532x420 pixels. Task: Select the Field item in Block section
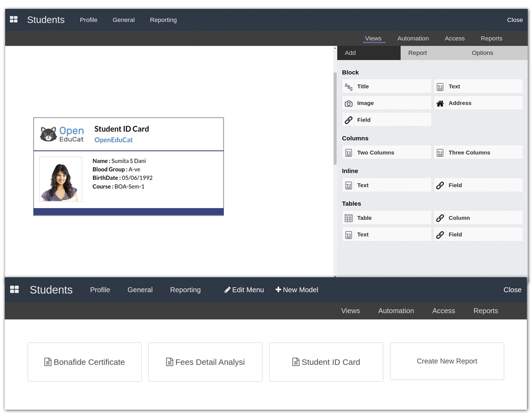point(386,120)
